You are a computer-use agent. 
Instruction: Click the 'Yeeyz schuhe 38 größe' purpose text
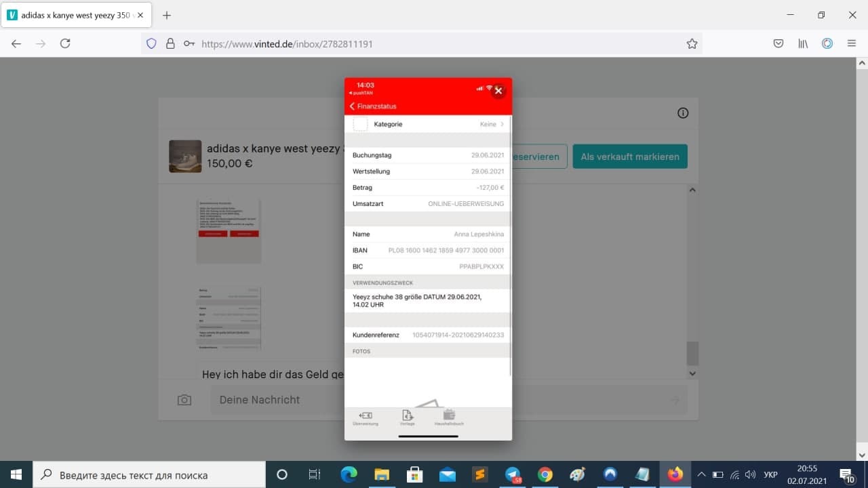pyautogui.click(x=417, y=301)
